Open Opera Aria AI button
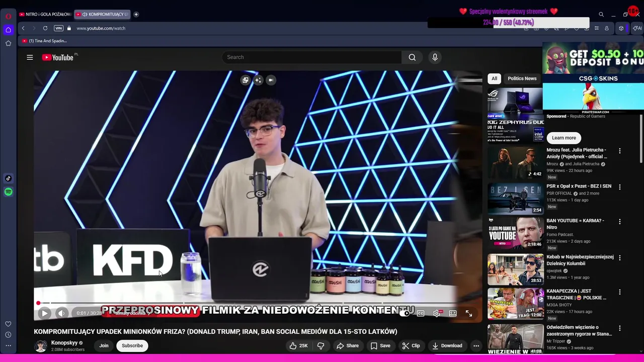Viewport: 644px width, 362px height. pyautogui.click(x=636, y=28)
